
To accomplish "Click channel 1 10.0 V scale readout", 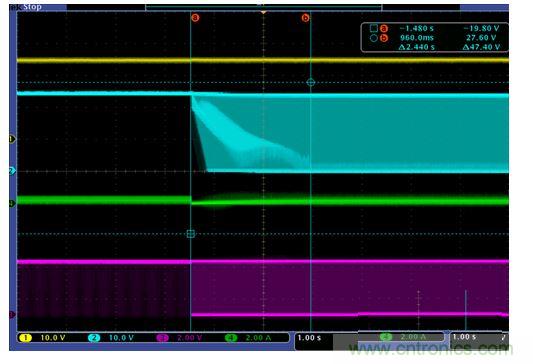I will click(x=53, y=338).
